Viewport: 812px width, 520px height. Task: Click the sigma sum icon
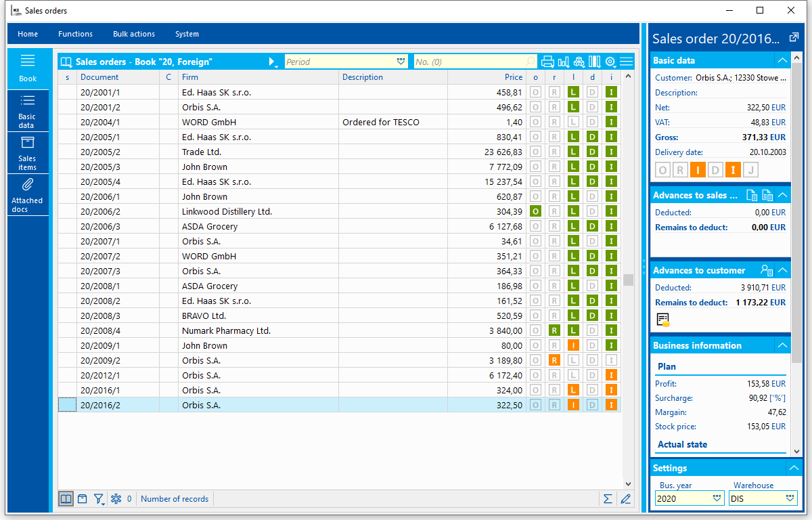click(x=608, y=499)
